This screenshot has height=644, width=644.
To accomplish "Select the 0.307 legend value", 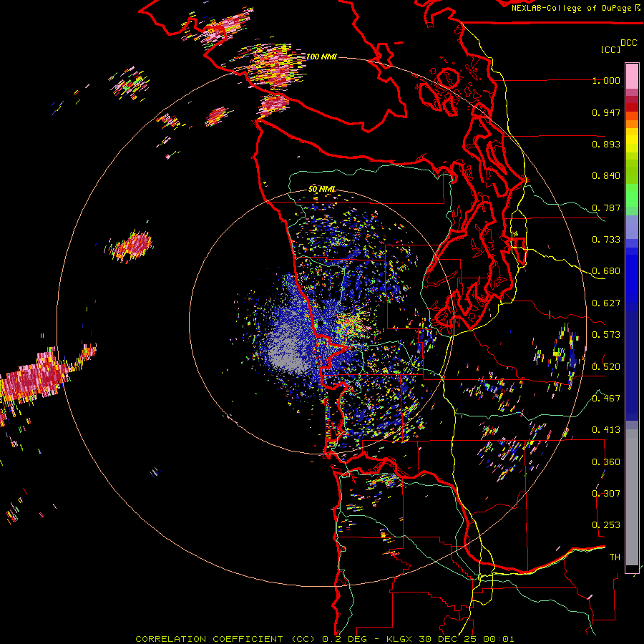I will coord(606,493).
